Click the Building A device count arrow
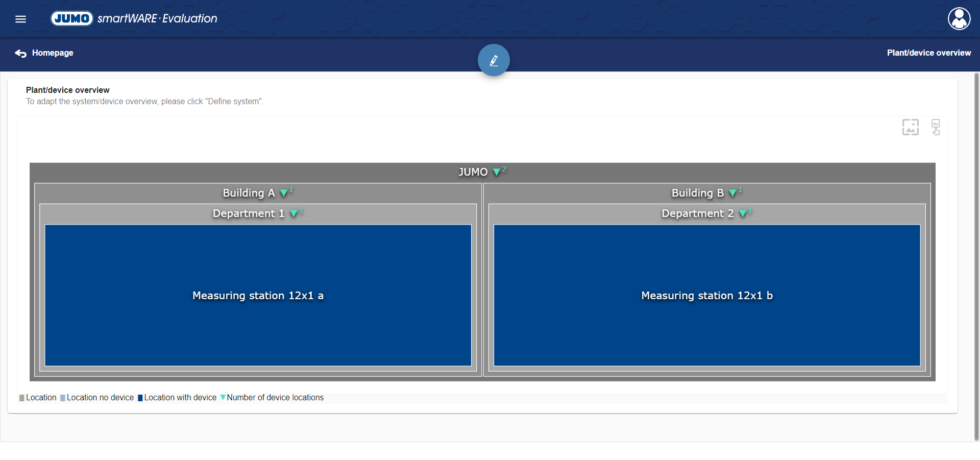This screenshot has width=980, height=460. tap(284, 193)
